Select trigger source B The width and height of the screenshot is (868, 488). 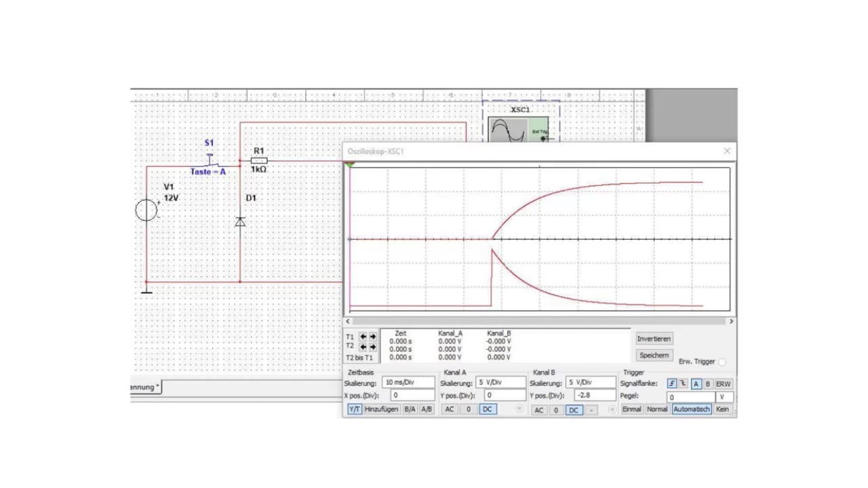tap(707, 384)
